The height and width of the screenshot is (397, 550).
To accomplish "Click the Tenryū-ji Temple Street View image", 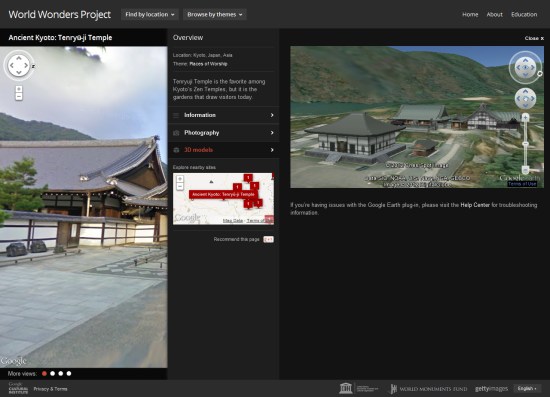I will [83, 207].
